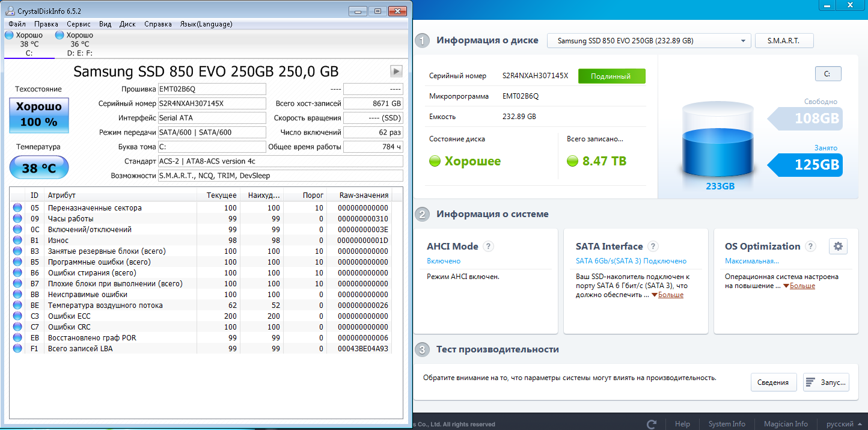
Task: Open the Диск menu
Action: pyautogui.click(x=127, y=24)
